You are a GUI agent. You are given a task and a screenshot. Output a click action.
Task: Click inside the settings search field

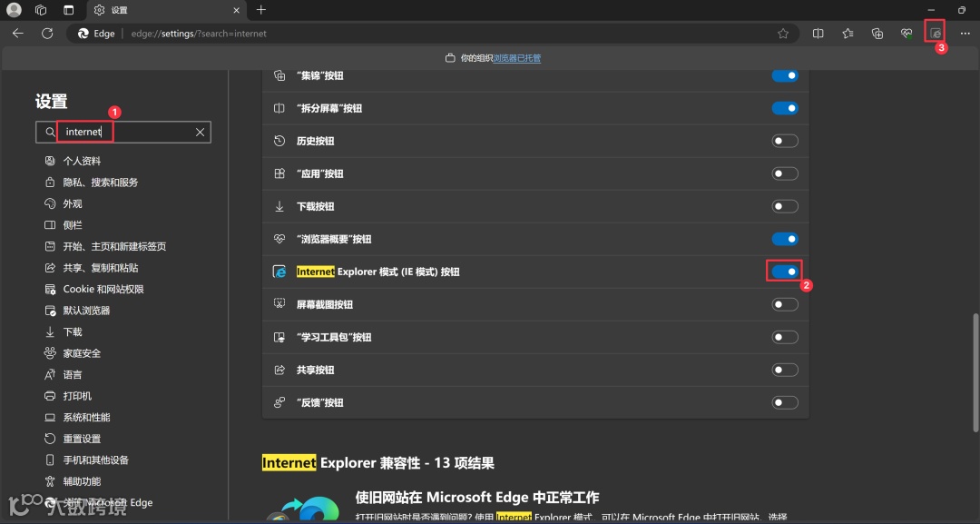point(125,132)
